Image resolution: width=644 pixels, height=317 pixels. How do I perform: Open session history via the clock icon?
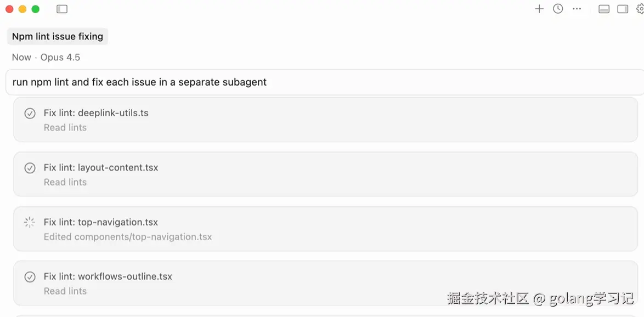coord(558,9)
